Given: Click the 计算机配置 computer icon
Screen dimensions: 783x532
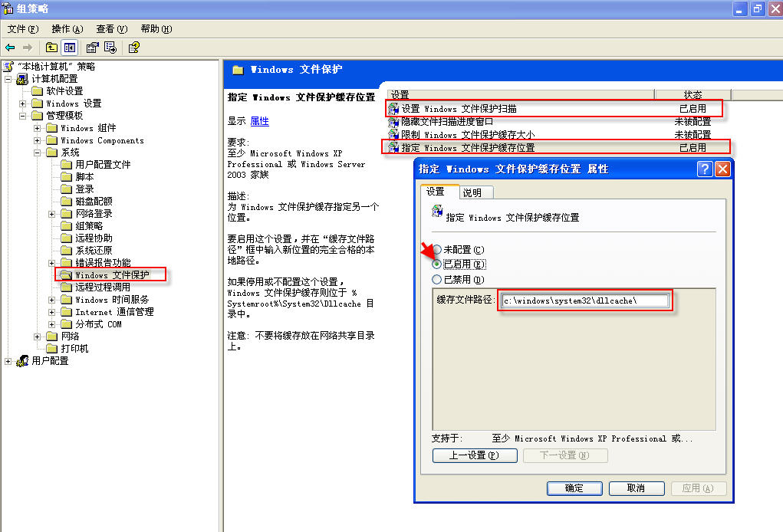Looking at the screenshot, I should (x=22, y=79).
